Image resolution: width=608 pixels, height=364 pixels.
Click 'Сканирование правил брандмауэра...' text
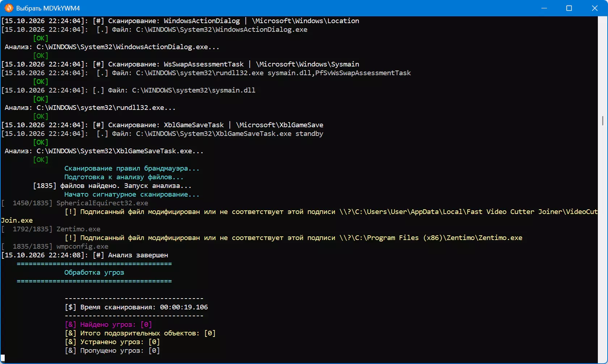click(x=132, y=168)
